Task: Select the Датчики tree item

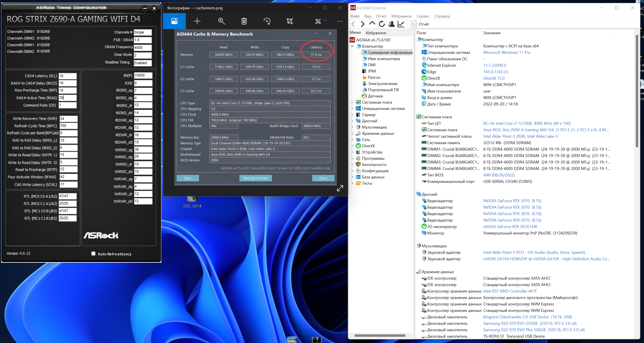Action: (x=375, y=96)
